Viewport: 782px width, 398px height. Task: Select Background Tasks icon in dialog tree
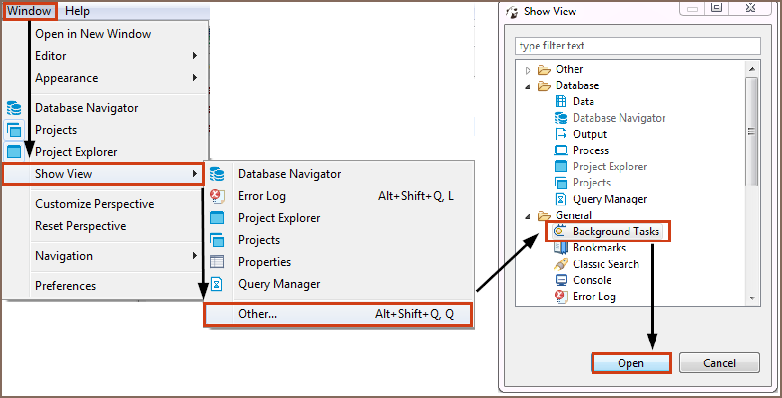coord(561,231)
